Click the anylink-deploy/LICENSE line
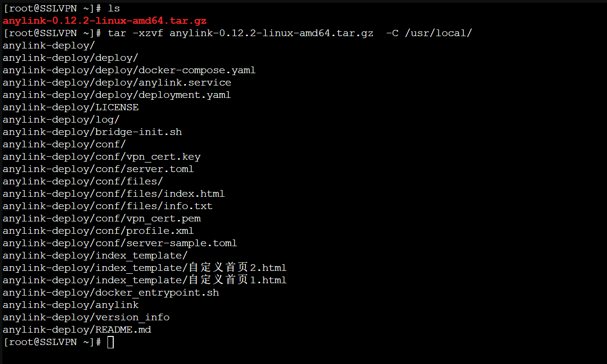Image resolution: width=607 pixels, height=364 pixels. coord(70,107)
